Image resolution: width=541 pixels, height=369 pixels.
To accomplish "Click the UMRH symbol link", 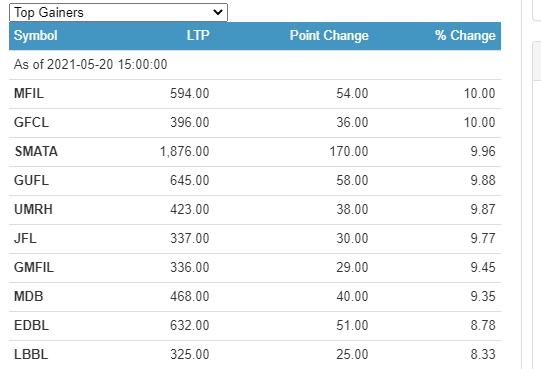I will point(33,210).
